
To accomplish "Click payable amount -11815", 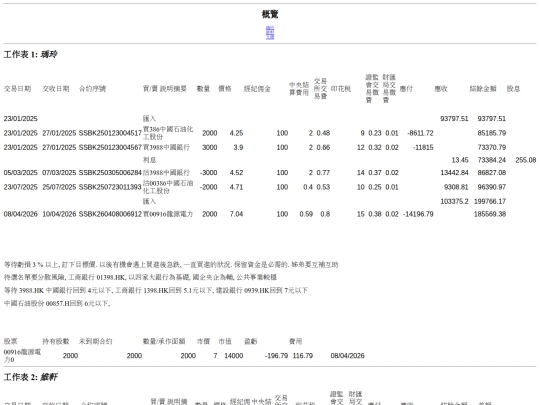I will pyautogui.click(x=423, y=147).
